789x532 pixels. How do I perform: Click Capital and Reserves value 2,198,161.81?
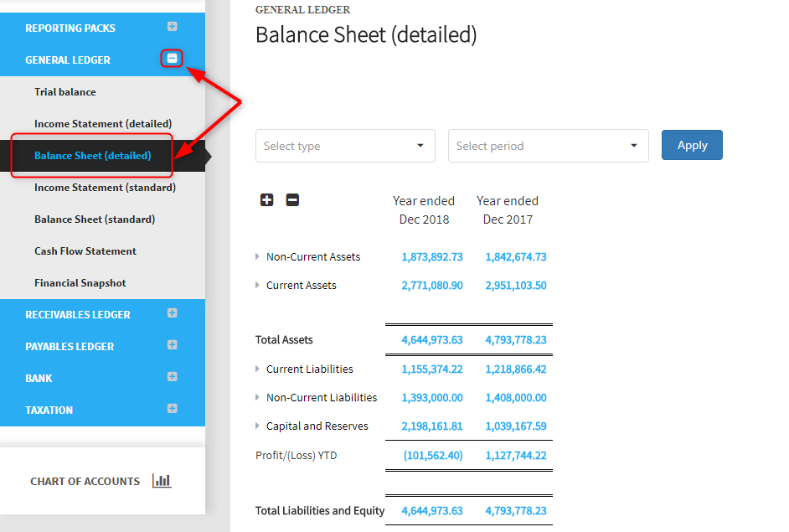coord(431,426)
